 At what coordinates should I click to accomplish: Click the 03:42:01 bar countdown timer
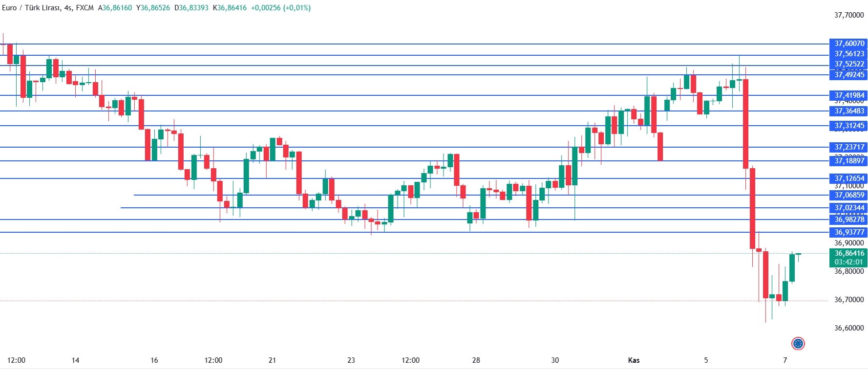(849, 262)
